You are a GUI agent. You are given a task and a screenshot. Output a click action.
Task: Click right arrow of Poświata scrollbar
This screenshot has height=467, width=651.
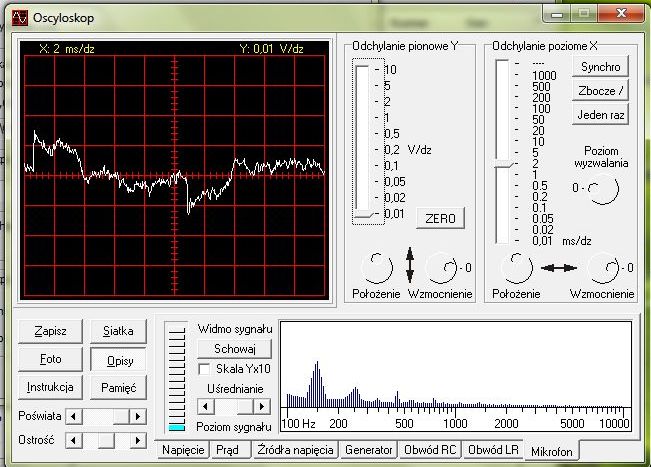click(138, 415)
